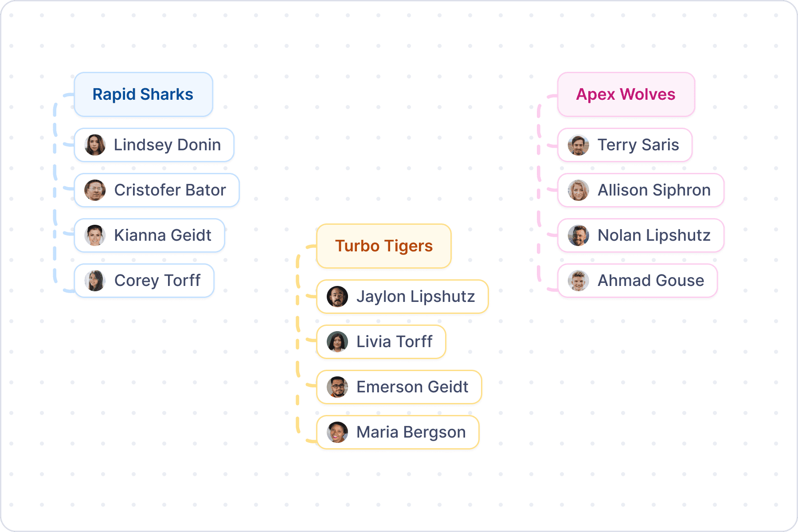Click Terry Saris's avatar photo
Image resolution: width=798 pixels, height=532 pixels.
pyautogui.click(x=579, y=145)
